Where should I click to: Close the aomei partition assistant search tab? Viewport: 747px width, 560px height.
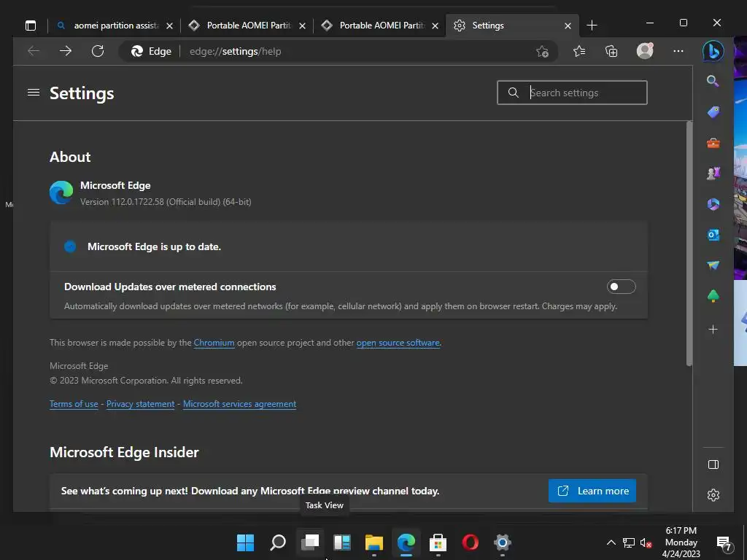click(x=169, y=26)
